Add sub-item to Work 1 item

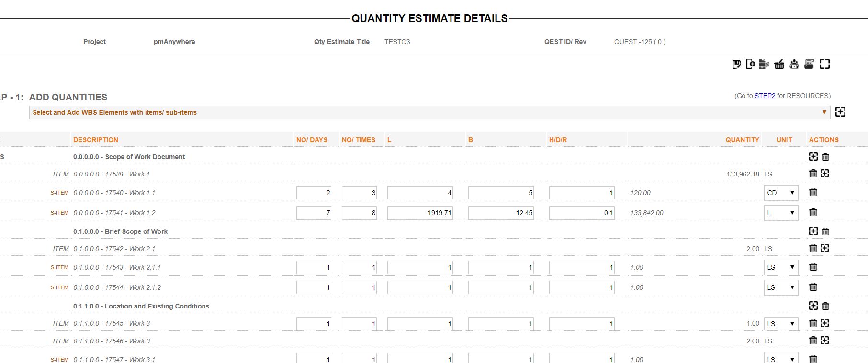(x=824, y=174)
